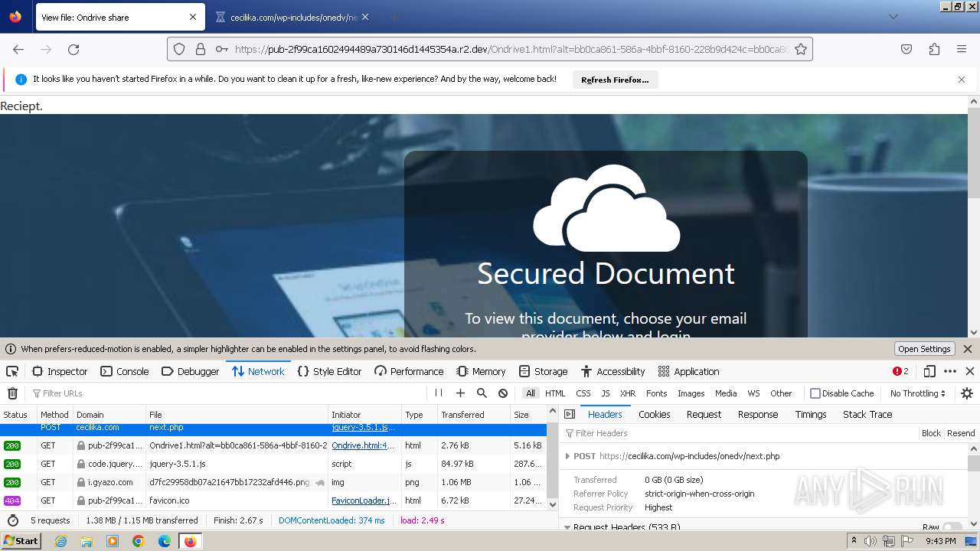Open the Debugger panel
Image resolution: width=980 pixels, height=551 pixels.
(x=191, y=371)
